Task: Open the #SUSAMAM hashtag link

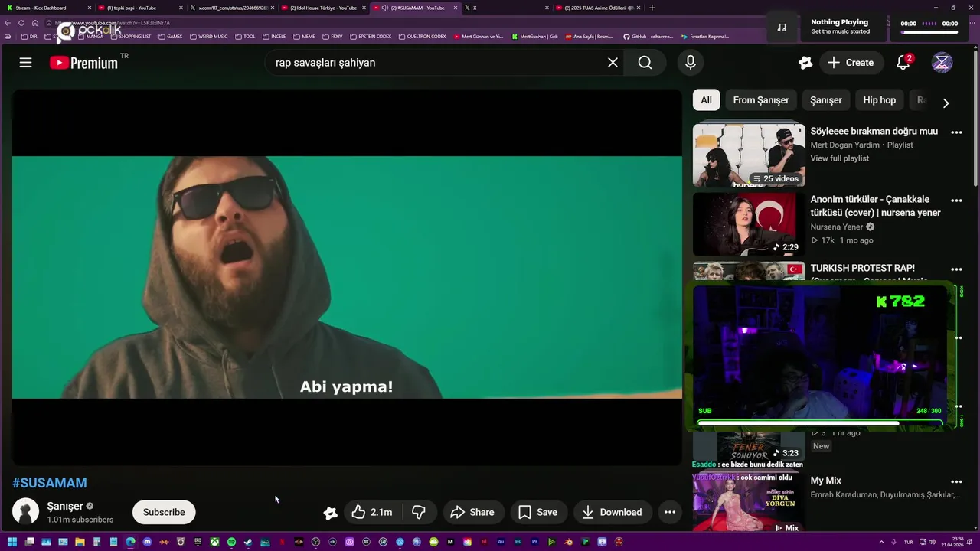Action: 50,483
